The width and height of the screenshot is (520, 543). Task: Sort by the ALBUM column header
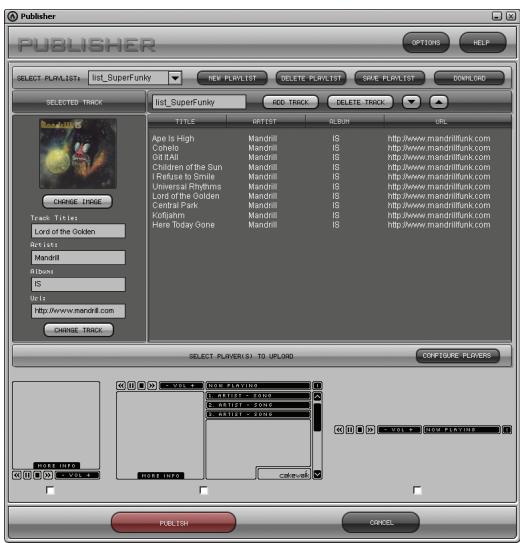[345, 122]
